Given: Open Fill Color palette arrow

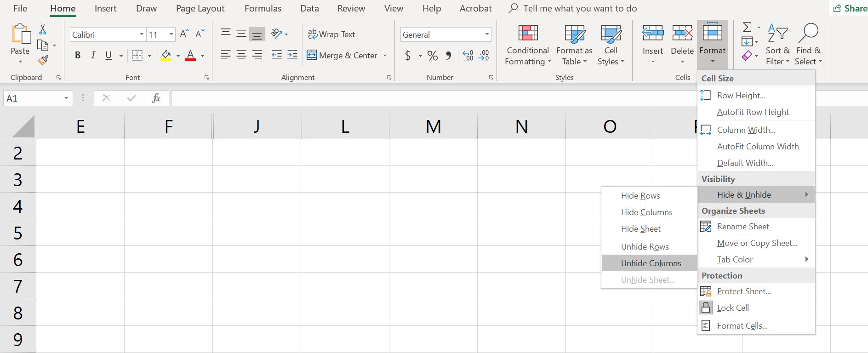Looking at the screenshot, I should pyautogui.click(x=178, y=56).
